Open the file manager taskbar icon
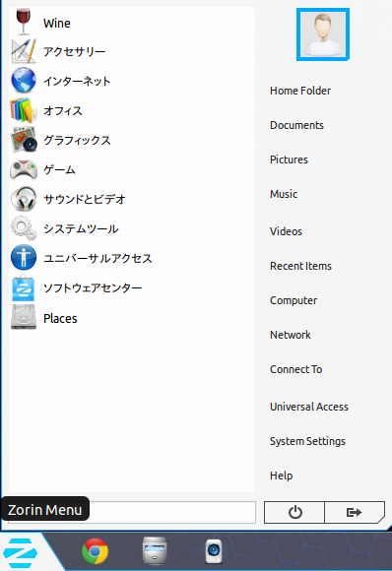 click(x=155, y=551)
